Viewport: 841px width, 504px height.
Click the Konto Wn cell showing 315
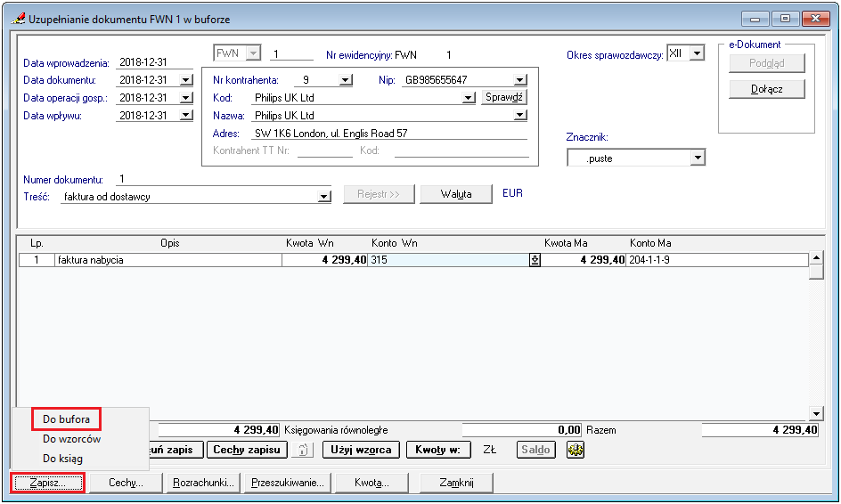449,260
